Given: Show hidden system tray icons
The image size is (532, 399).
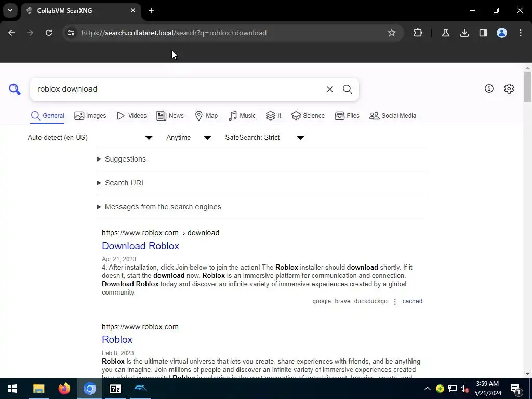Looking at the screenshot, I should point(428,389).
